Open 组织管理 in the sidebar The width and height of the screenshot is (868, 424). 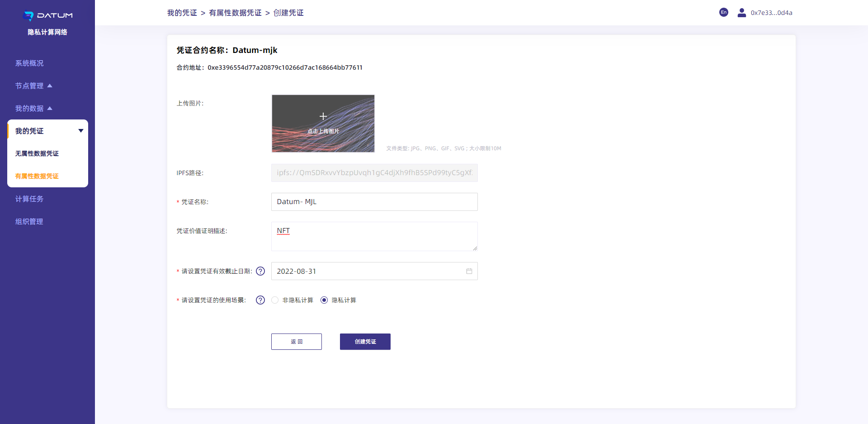[x=29, y=221]
